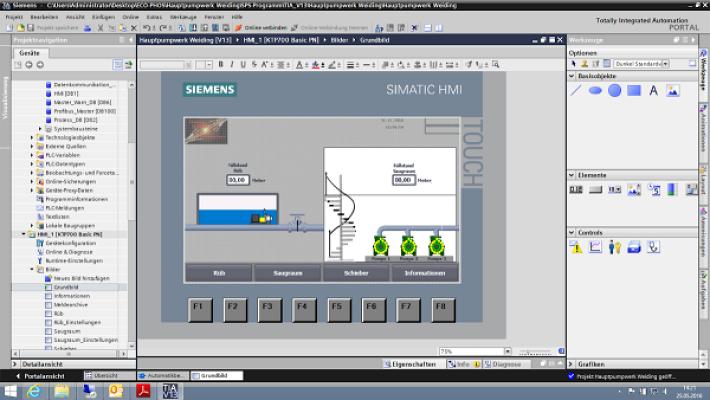Expand the Grafiken section

coord(572,364)
